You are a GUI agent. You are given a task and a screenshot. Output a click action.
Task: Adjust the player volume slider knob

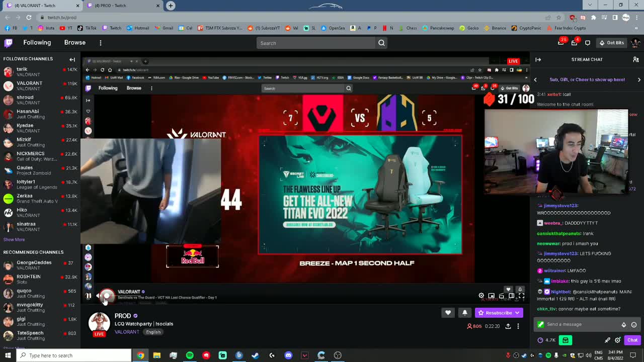[x=107, y=296]
